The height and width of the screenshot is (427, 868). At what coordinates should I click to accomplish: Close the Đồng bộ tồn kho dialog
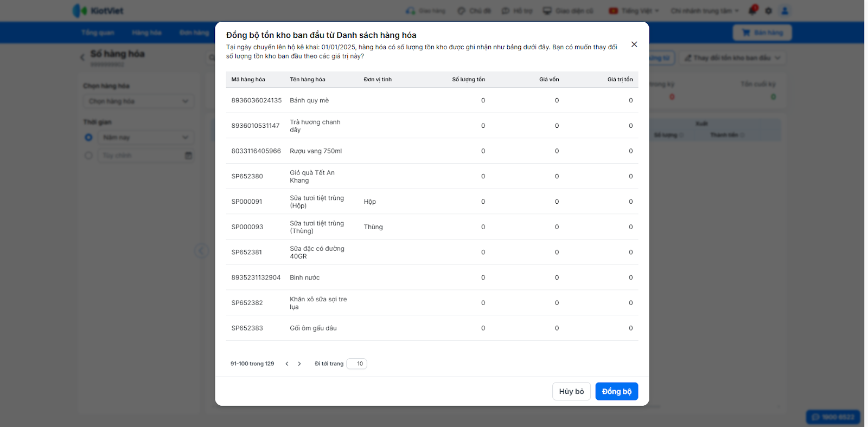[634, 44]
